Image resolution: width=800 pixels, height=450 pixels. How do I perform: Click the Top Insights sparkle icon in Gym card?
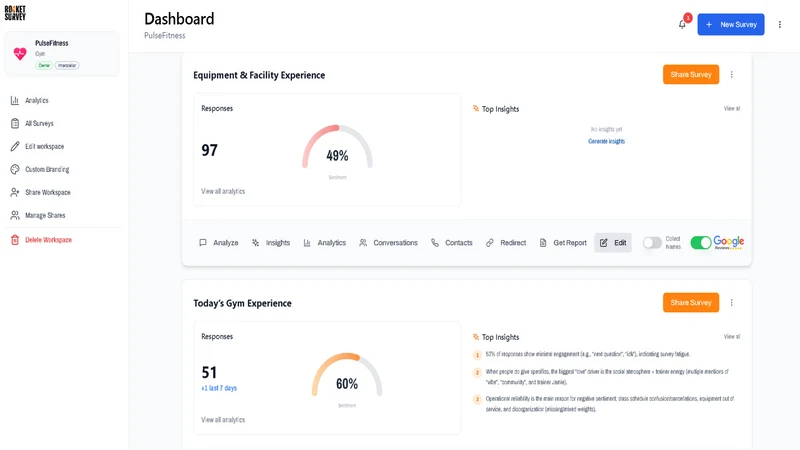tap(476, 337)
